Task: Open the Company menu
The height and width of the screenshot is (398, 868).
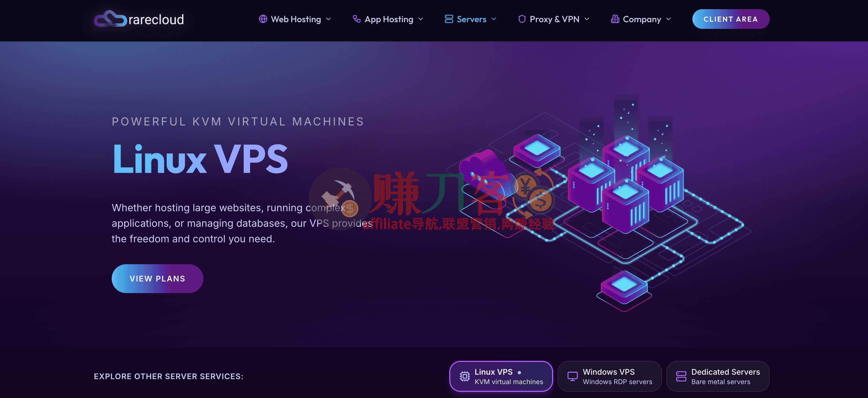Action: click(641, 19)
